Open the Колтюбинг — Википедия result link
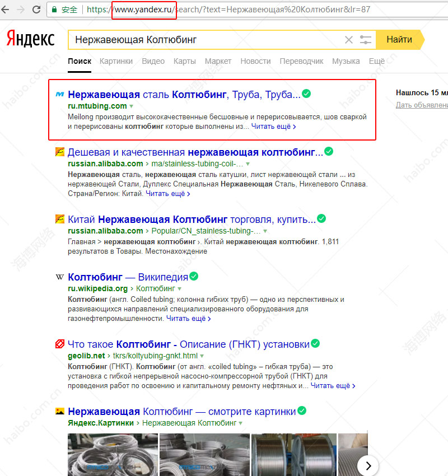Image resolution: width=448 pixels, height=476 pixels. 127,277
